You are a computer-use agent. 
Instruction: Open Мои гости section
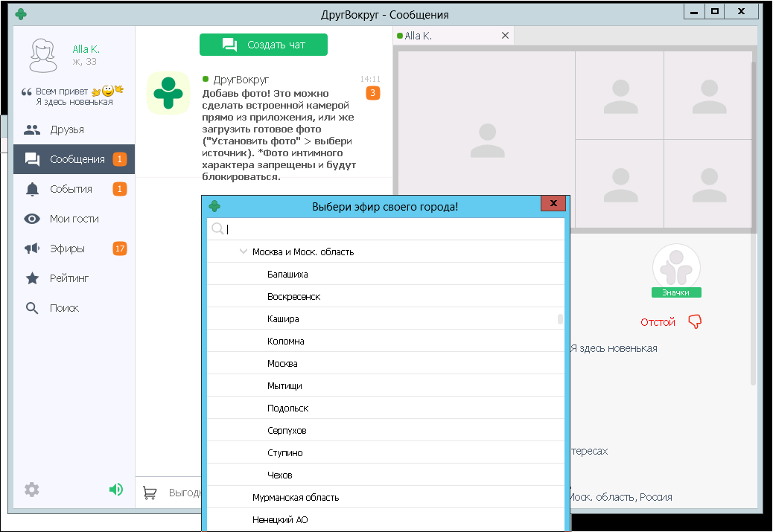[x=74, y=219]
